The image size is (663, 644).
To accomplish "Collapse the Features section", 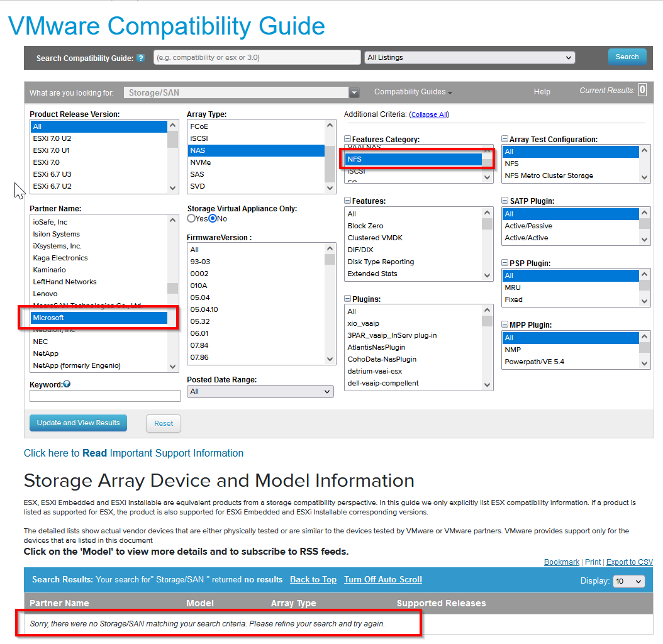I will [x=348, y=201].
